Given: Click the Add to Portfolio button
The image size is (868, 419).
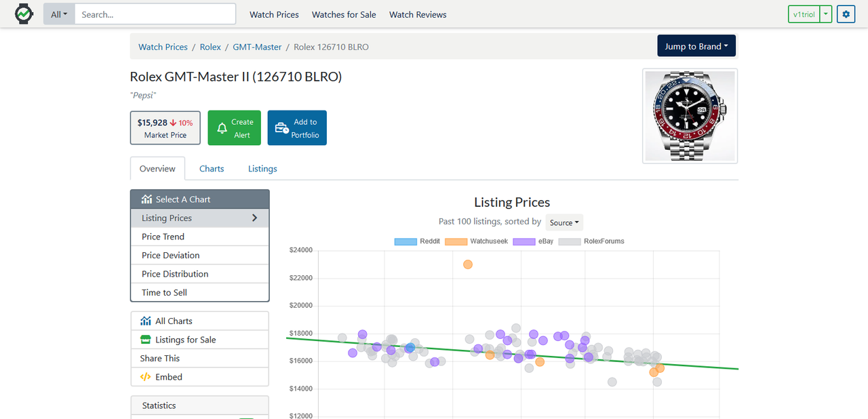Looking at the screenshot, I should click(297, 128).
